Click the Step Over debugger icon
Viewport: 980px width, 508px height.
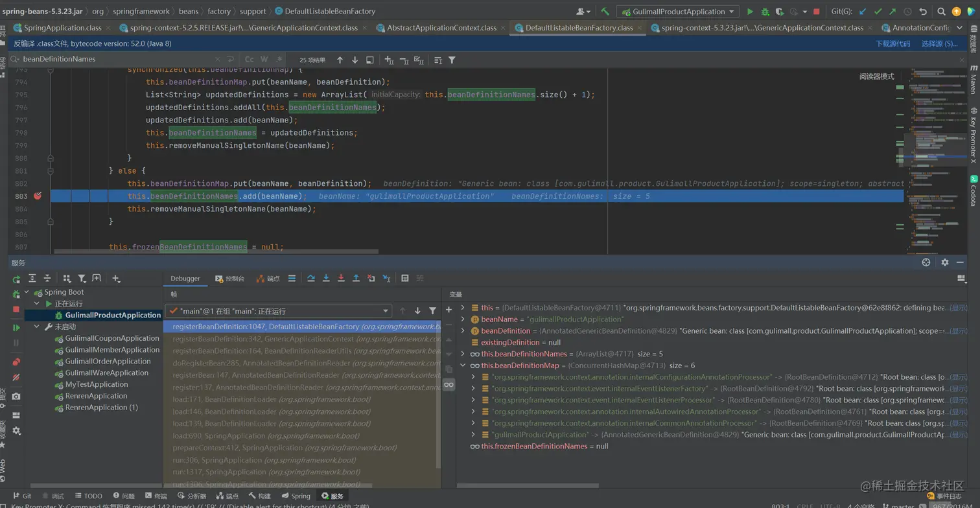[311, 279]
